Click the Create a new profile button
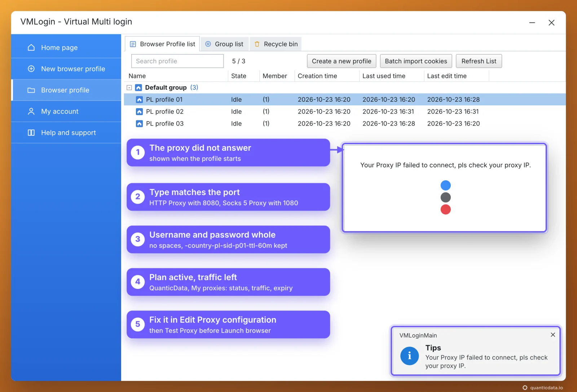 (x=342, y=61)
